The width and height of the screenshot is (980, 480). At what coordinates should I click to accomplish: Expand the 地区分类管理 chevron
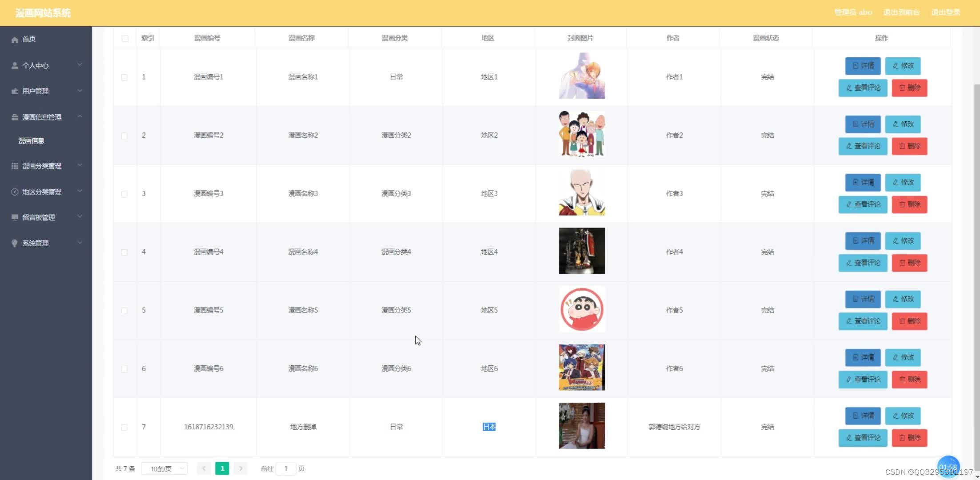pos(80,191)
